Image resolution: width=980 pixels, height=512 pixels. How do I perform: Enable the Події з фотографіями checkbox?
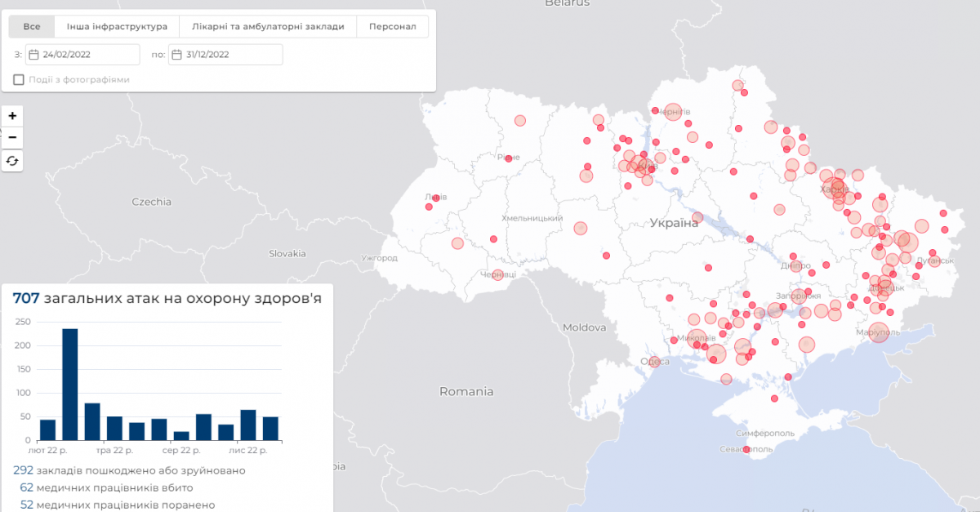[x=19, y=79]
